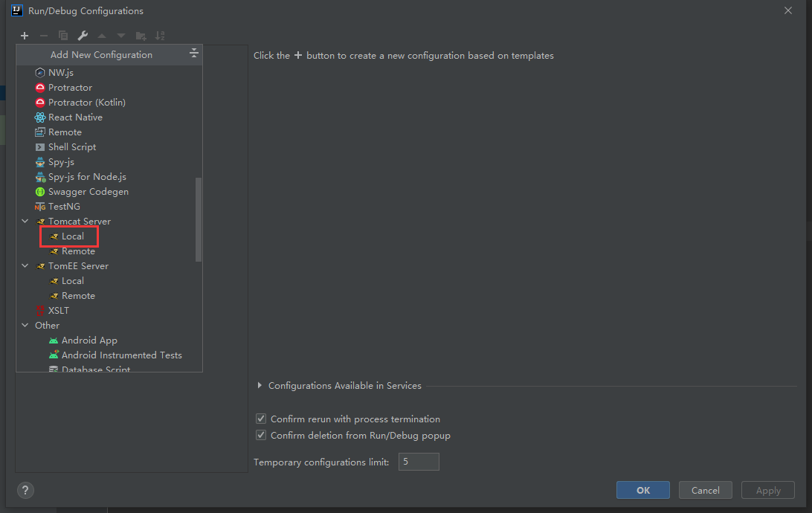Click the OK button
Screen dimensions: 812x513
[642, 490]
